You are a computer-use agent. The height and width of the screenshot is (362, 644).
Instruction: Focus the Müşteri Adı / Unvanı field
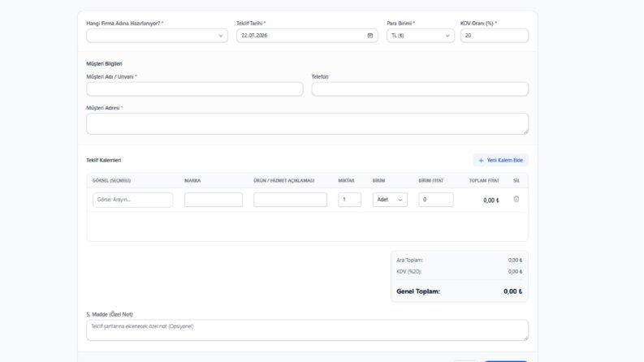coord(195,89)
